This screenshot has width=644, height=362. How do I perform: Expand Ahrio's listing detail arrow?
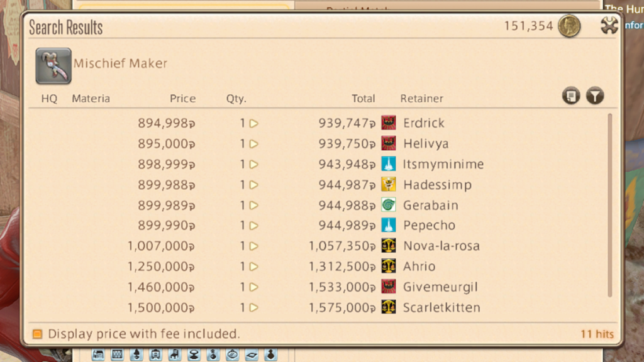[253, 266]
